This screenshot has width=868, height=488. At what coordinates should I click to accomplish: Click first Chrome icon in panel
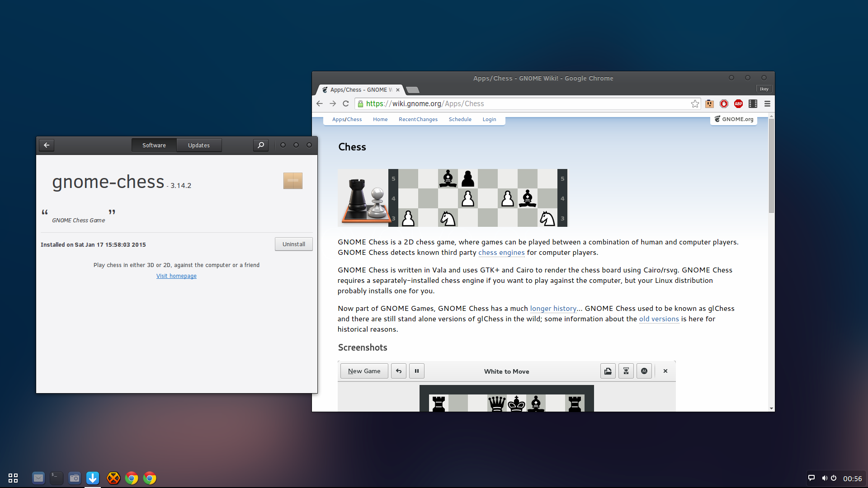pyautogui.click(x=132, y=478)
